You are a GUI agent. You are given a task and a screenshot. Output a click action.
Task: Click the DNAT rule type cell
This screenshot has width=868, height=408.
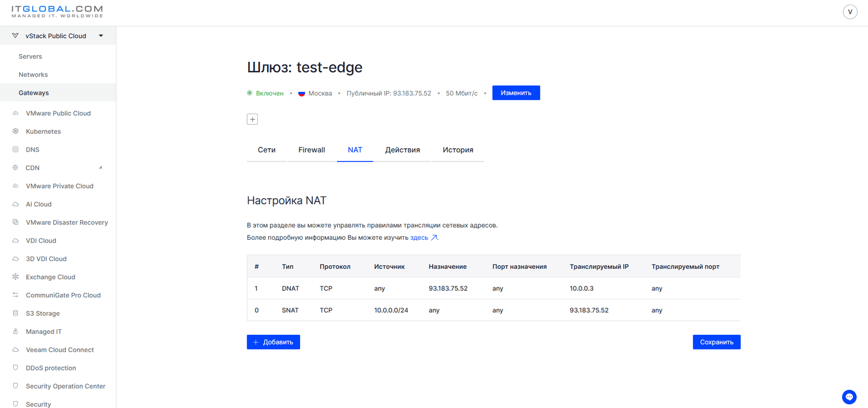click(291, 288)
